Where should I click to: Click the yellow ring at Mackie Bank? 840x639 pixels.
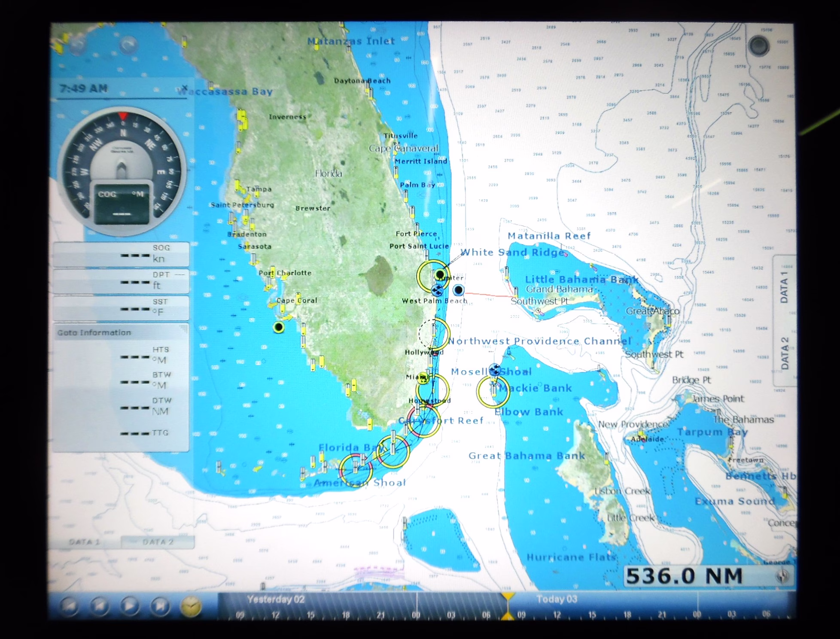pyautogui.click(x=493, y=391)
